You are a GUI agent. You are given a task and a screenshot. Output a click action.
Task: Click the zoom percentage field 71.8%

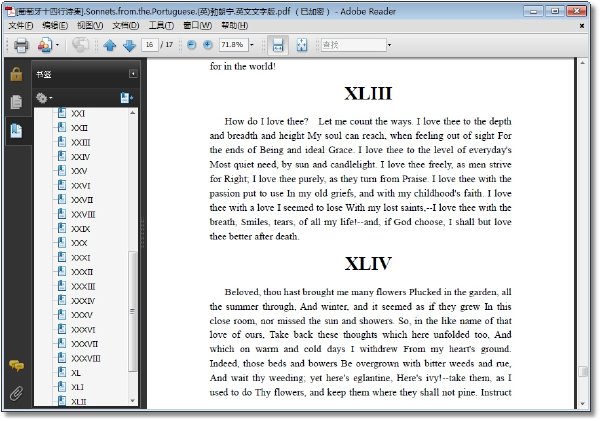point(233,45)
